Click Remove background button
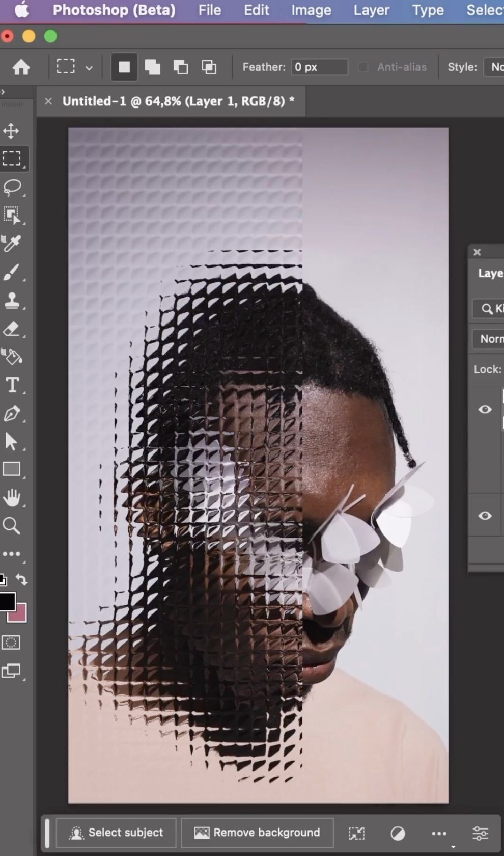The height and width of the screenshot is (856, 504). point(257,833)
